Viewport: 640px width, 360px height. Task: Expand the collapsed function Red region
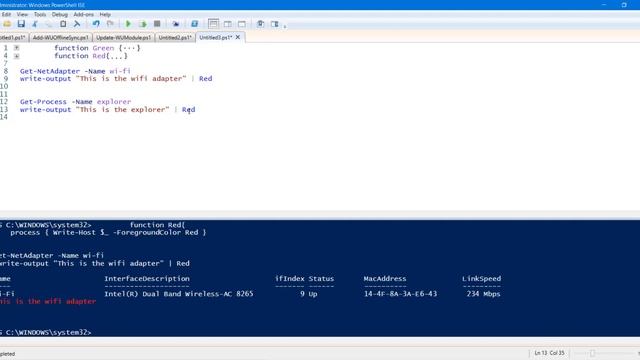16,56
